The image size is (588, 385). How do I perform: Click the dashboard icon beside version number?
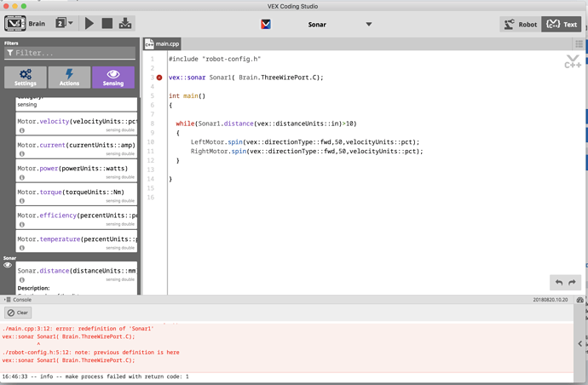click(580, 300)
